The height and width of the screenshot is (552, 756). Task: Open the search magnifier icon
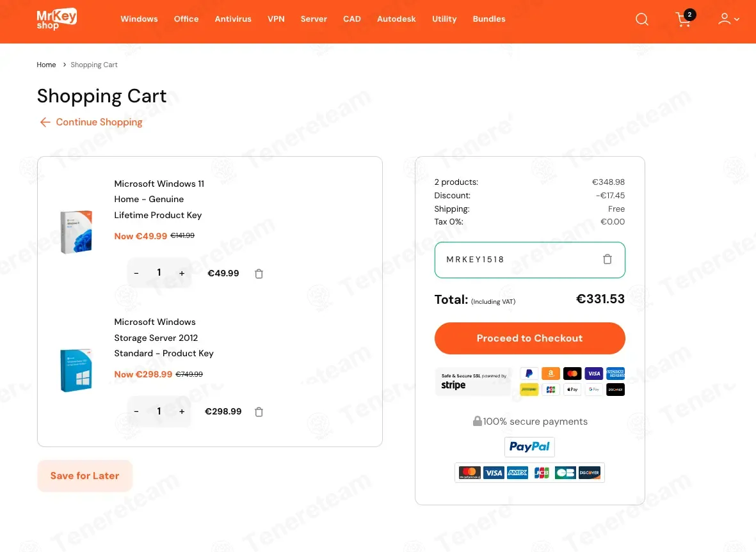(641, 19)
